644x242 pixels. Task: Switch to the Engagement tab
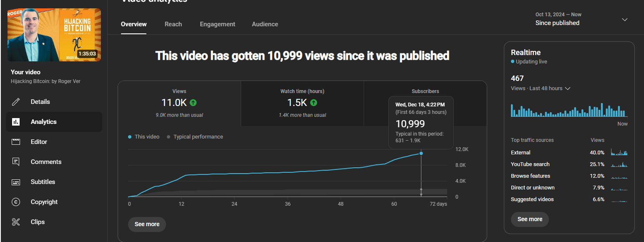217,24
